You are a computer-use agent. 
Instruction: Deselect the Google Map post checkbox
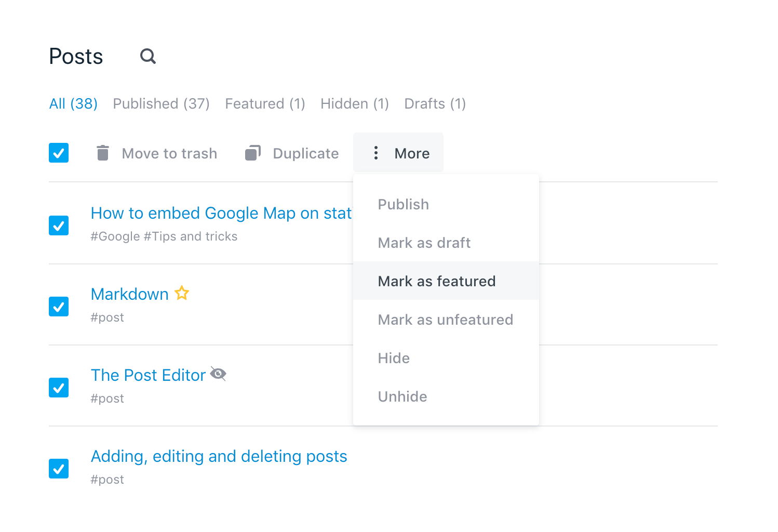(59, 225)
